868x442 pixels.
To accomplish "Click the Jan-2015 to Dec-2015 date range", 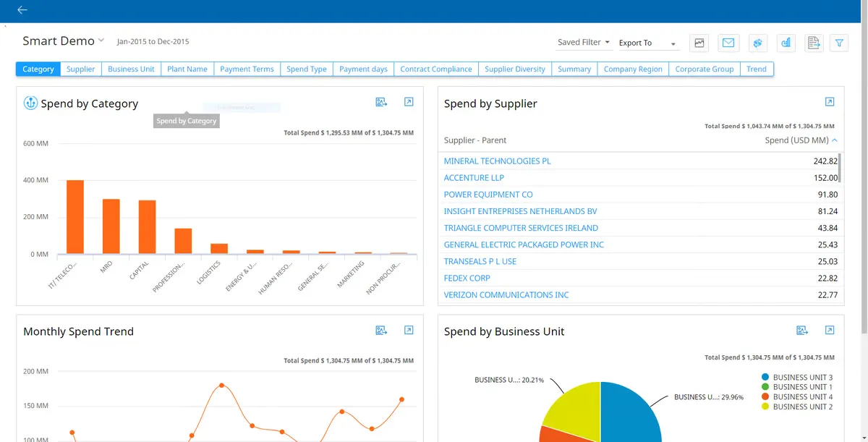I will click(153, 42).
